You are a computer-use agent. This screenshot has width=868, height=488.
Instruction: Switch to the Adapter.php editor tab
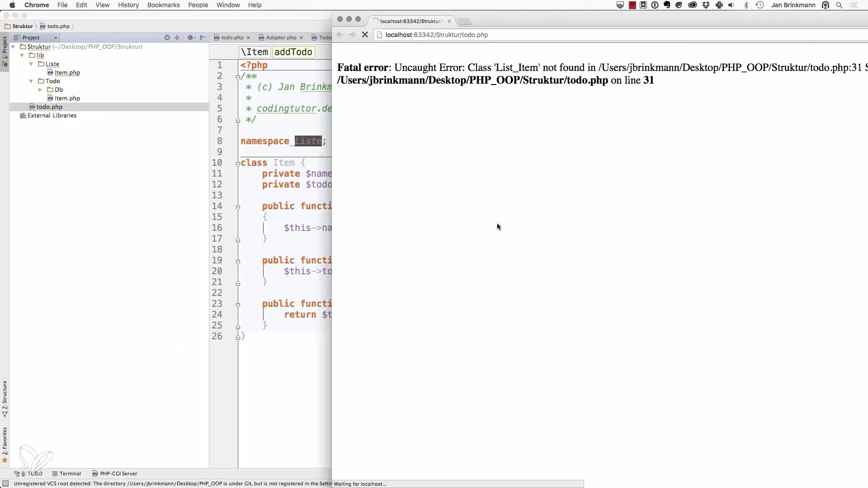point(281,38)
